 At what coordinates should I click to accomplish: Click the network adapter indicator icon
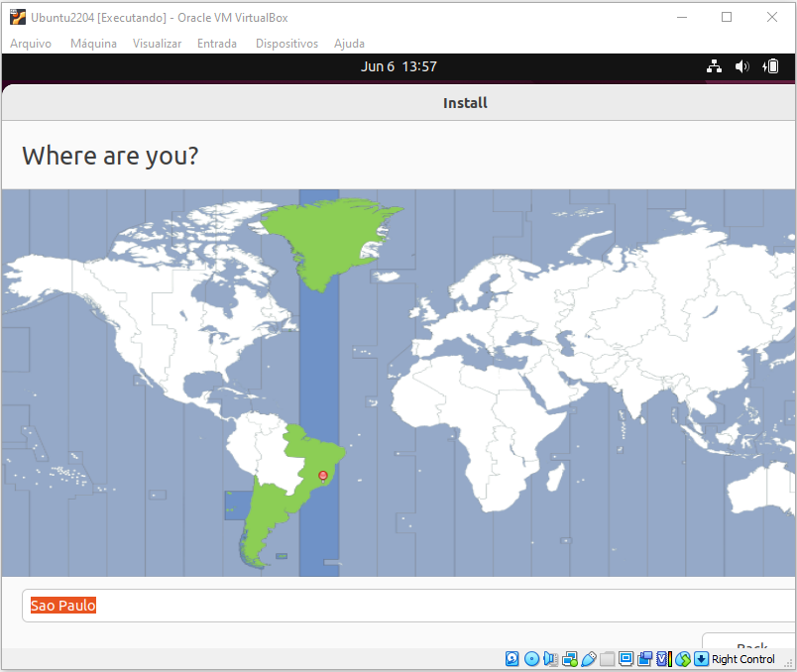(570, 659)
